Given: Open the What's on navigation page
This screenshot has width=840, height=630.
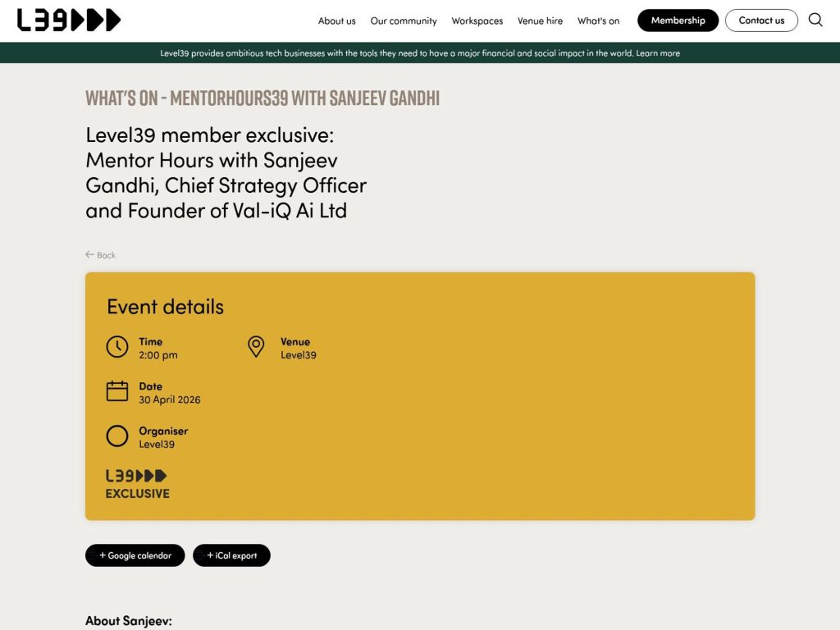Looking at the screenshot, I should (598, 21).
